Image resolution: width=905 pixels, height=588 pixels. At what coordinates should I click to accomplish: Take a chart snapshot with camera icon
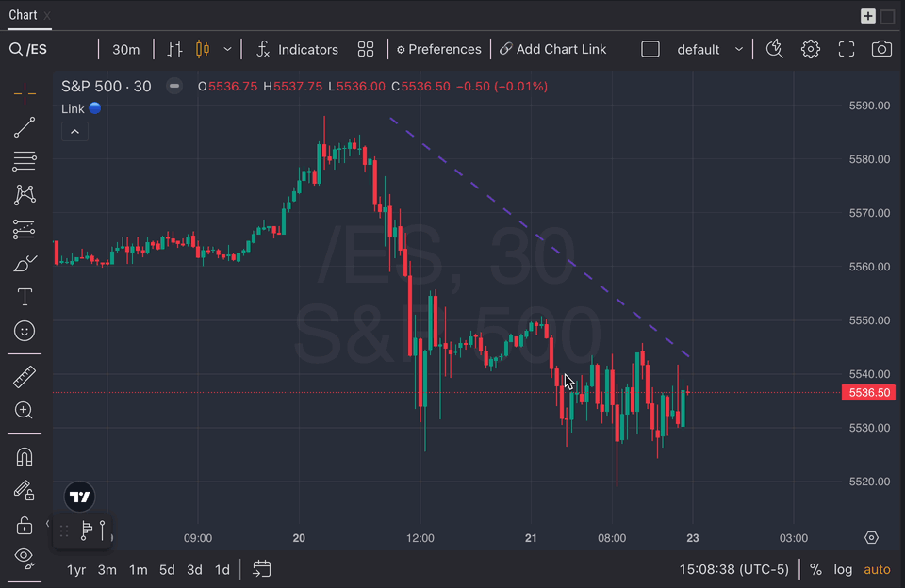[x=881, y=49]
